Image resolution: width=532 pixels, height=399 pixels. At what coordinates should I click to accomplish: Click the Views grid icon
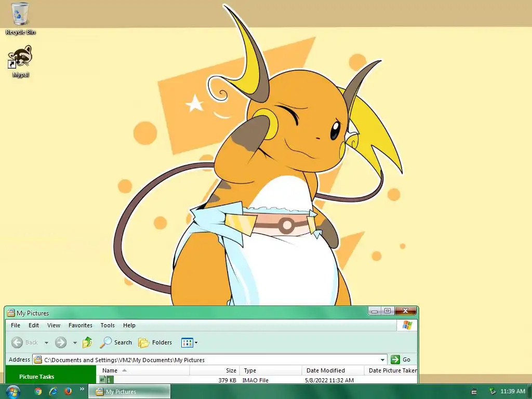[x=187, y=343]
